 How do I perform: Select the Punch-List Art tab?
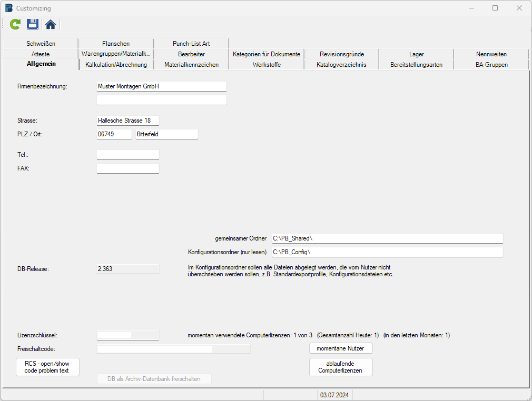(x=191, y=44)
